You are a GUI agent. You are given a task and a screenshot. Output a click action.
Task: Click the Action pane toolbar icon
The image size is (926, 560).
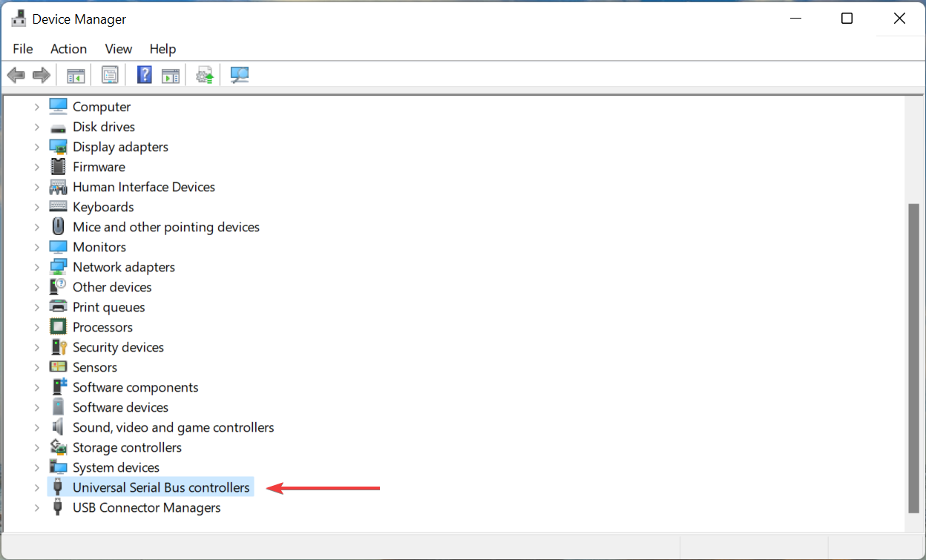(x=171, y=75)
